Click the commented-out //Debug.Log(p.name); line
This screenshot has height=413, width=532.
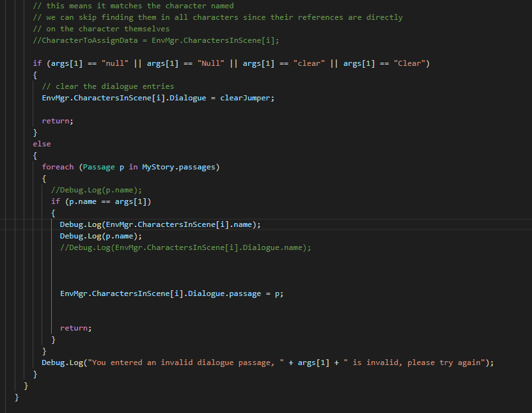click(x=97, y=190)
